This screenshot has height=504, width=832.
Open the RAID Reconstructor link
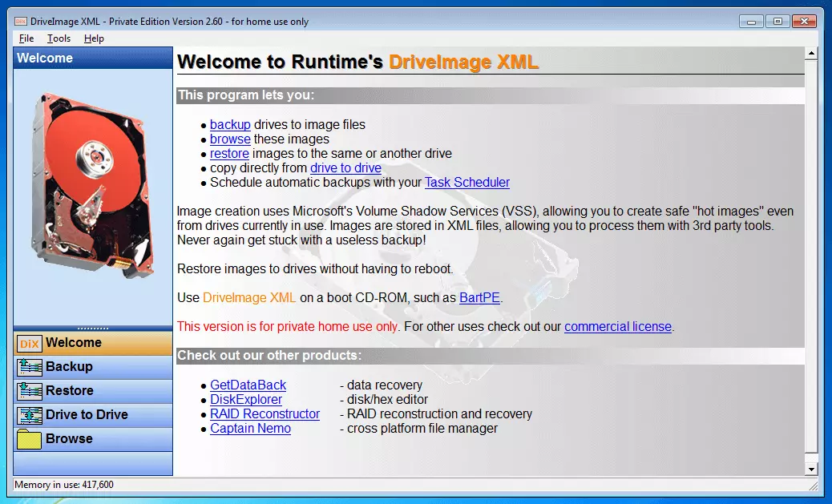(265, 414)
